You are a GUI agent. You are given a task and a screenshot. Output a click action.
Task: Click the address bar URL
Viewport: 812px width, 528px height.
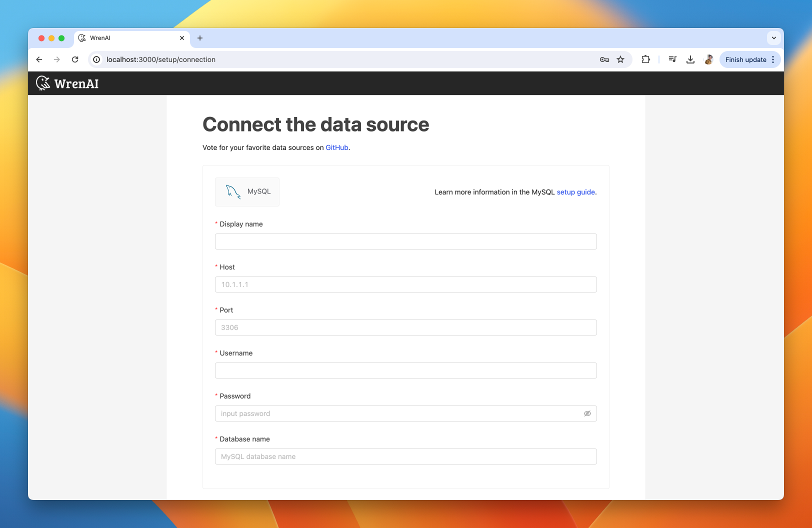pyautogui.click(x=161, y=59)
